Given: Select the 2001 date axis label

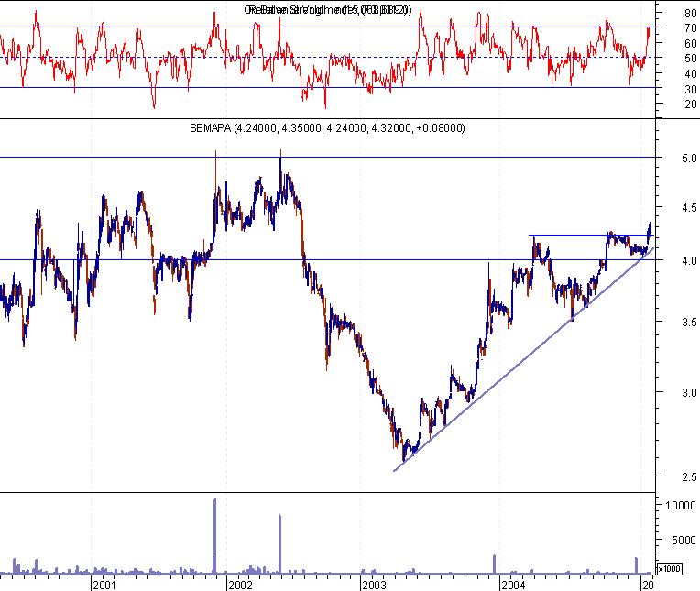Looking at the screenshot, I should (x=104, y=585).
